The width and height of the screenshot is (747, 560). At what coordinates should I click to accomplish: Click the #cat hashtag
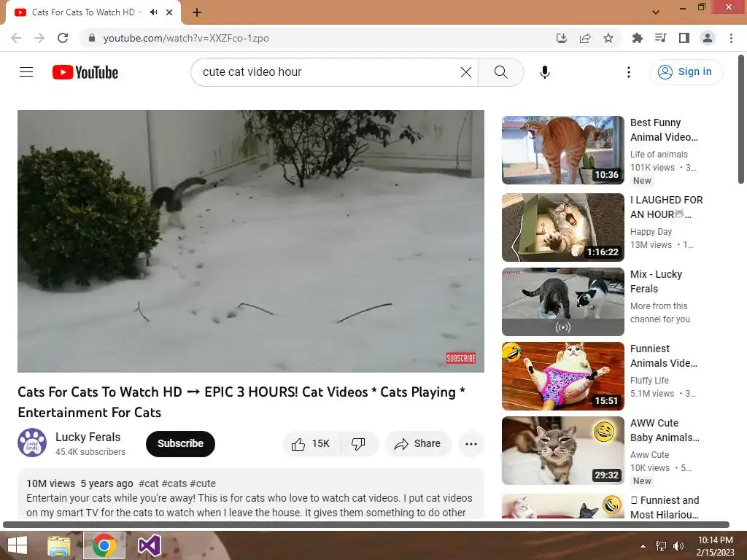coord(149,483)
